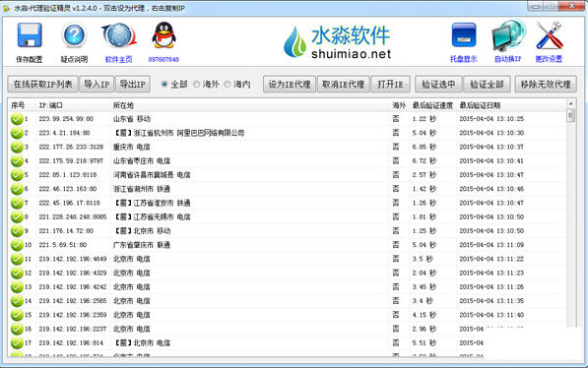Sort by the 海外 column header

pos(399,105)
